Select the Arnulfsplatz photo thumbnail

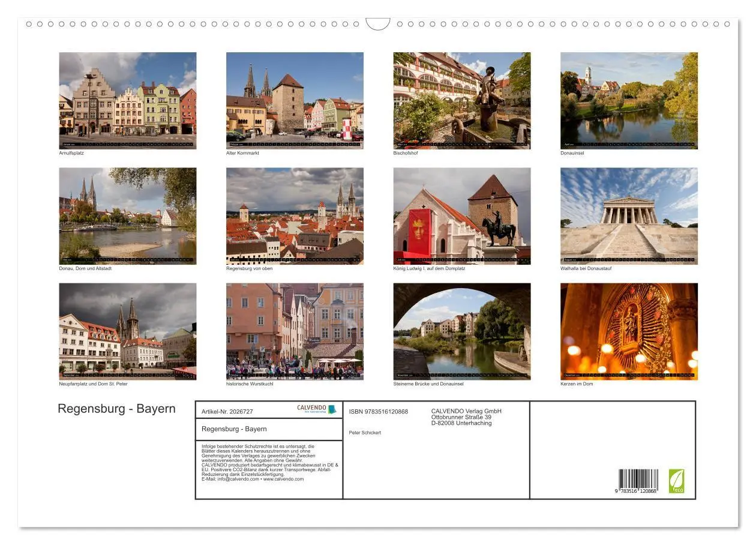[x=127, y=99]
